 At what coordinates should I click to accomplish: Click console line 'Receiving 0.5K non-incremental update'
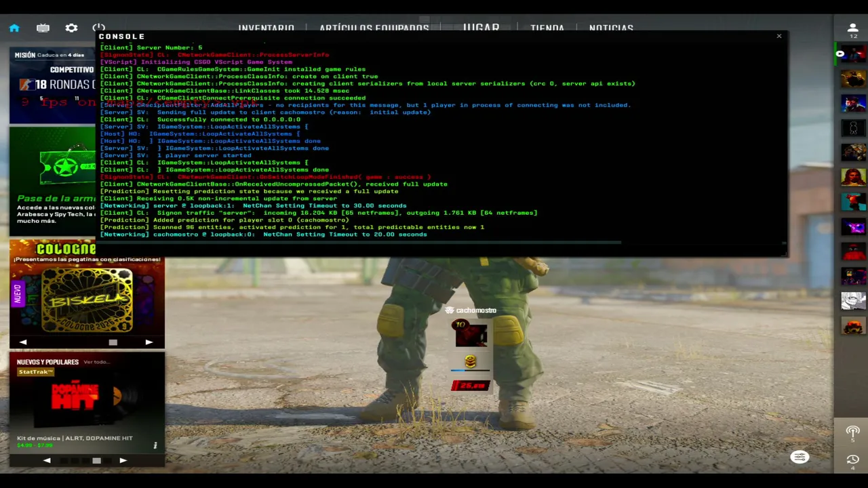218,198
